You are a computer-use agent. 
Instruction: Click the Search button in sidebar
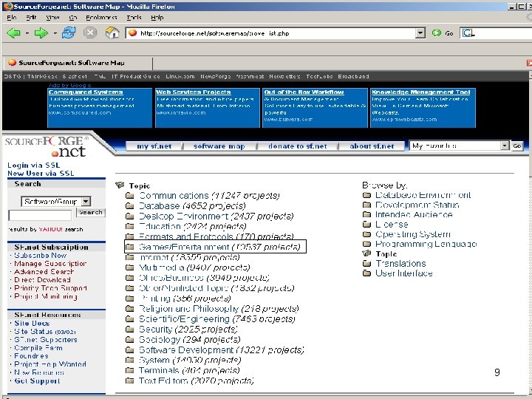pyautogui.click(x=91, y=212)
